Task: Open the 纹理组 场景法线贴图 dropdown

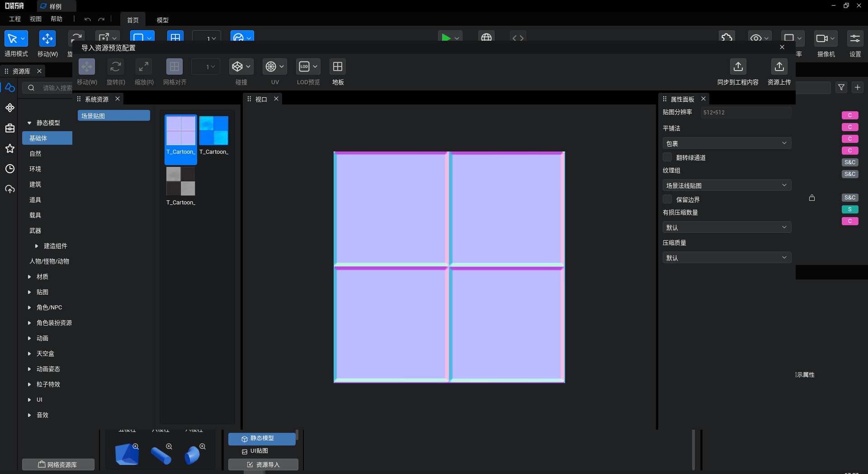Action: click(727, 185)
